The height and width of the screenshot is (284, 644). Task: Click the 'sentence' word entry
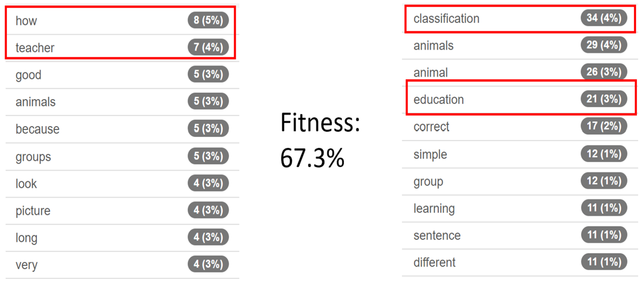437,235
